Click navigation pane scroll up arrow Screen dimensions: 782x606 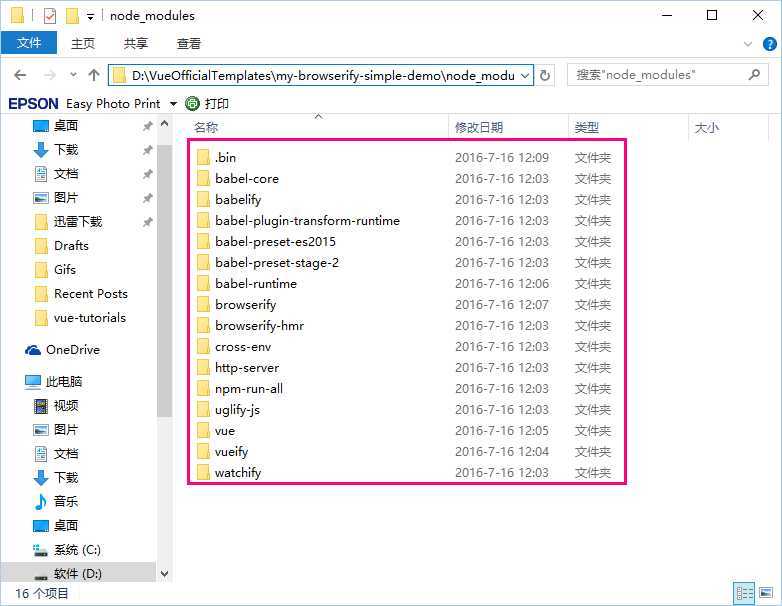[x=165, y=123]
